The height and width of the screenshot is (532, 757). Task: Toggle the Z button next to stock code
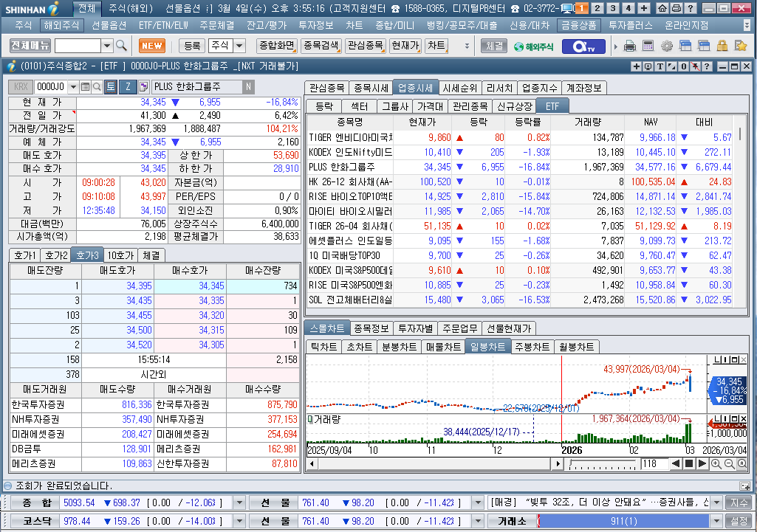[x=128, y=87]
